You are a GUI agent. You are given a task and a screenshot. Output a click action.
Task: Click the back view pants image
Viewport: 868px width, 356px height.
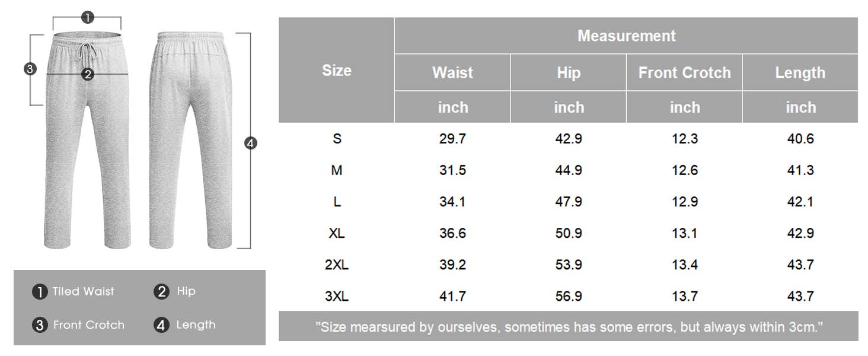[x=190, y=142]
